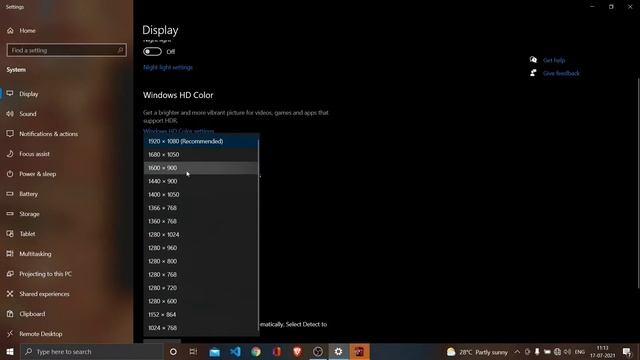The width and height of the screenshot is (640, 360).
Task: Click the Projecting to this PC icon
Action: tap(10, 273)
